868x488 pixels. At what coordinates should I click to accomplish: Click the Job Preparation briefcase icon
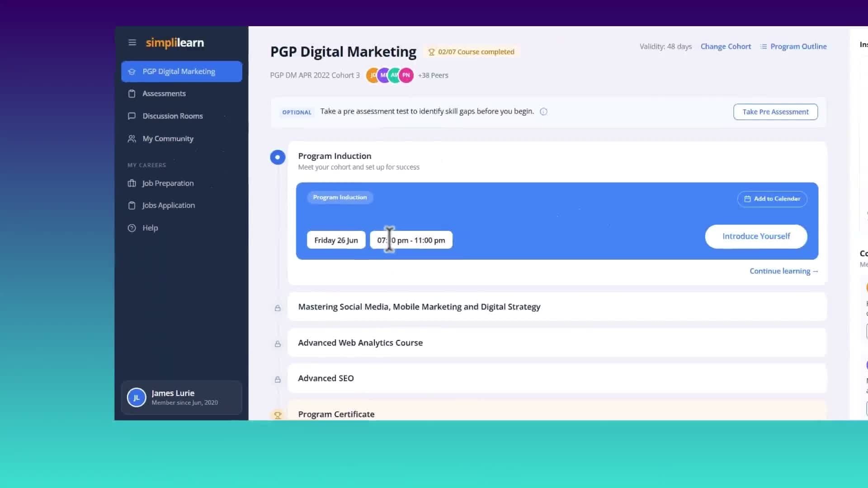coord(132,183)
